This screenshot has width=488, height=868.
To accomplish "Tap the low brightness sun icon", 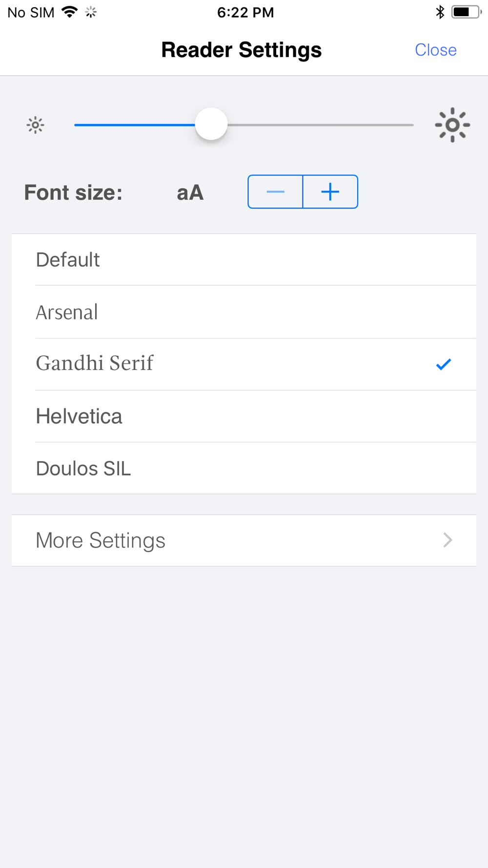I will [35, 125].
